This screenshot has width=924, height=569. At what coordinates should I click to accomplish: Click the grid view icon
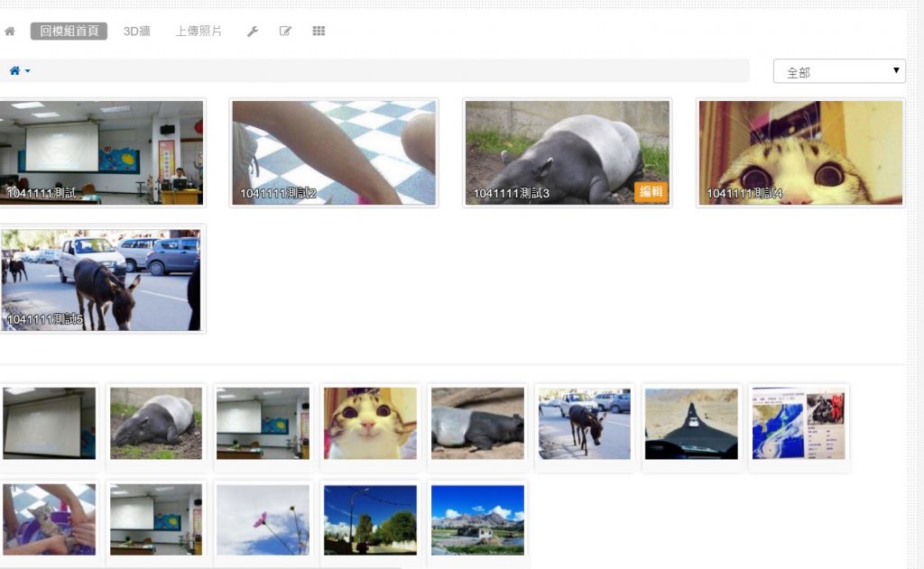tap(319, 32)
